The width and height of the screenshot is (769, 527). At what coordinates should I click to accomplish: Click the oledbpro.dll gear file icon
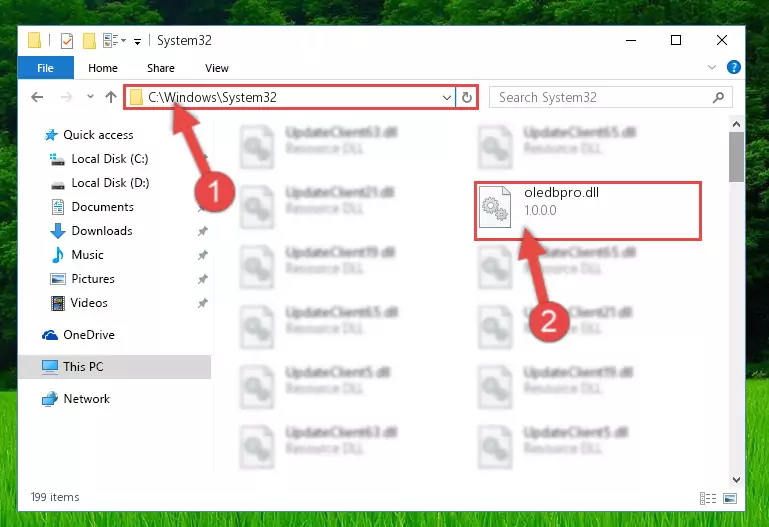495,207
